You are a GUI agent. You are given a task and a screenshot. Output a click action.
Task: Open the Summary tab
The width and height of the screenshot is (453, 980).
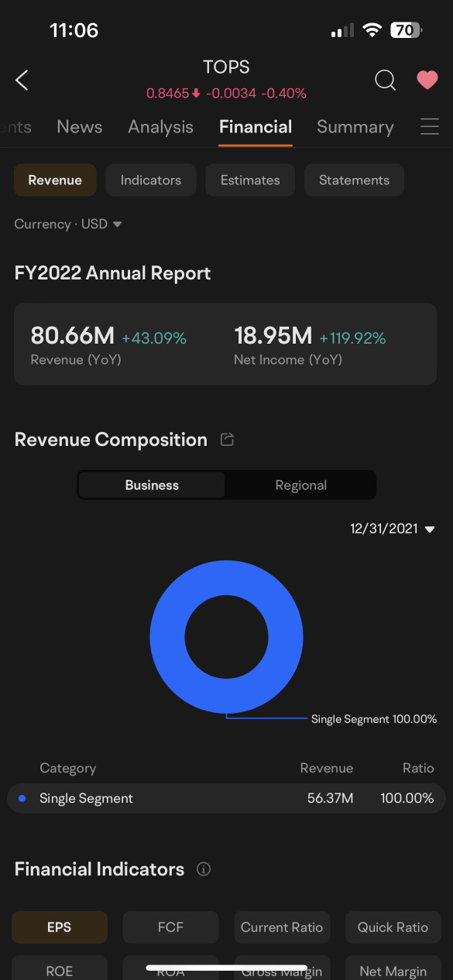(355, 127)
